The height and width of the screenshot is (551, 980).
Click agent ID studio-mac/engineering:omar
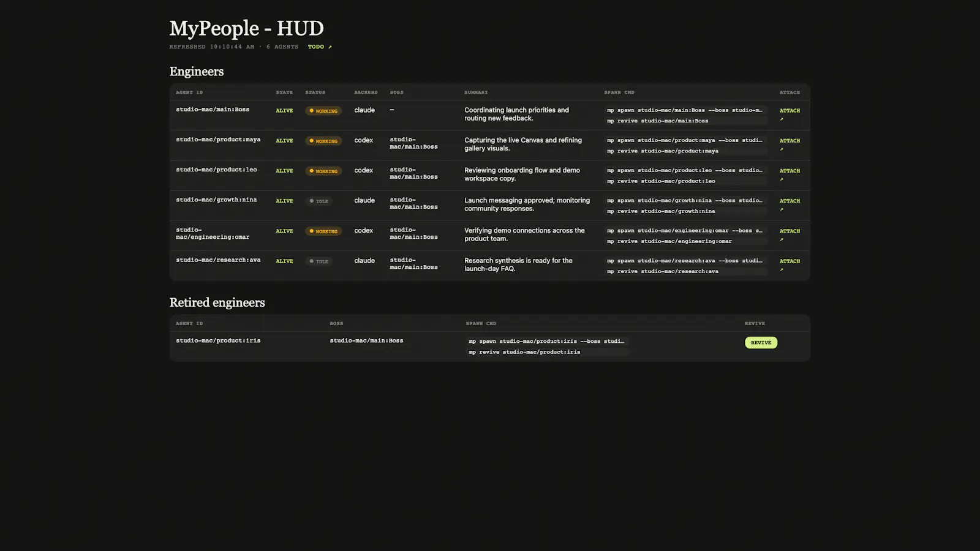(213, 233)
